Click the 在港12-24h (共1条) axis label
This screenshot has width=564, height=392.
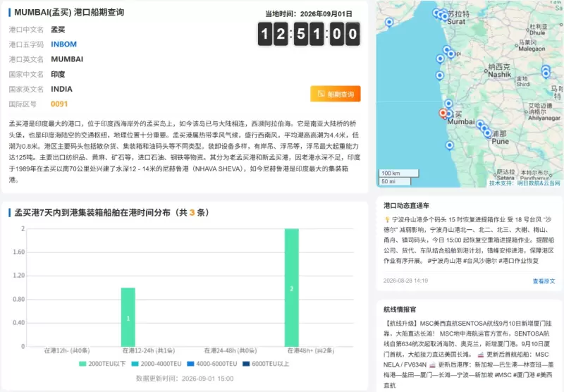(x=149, y=350)
